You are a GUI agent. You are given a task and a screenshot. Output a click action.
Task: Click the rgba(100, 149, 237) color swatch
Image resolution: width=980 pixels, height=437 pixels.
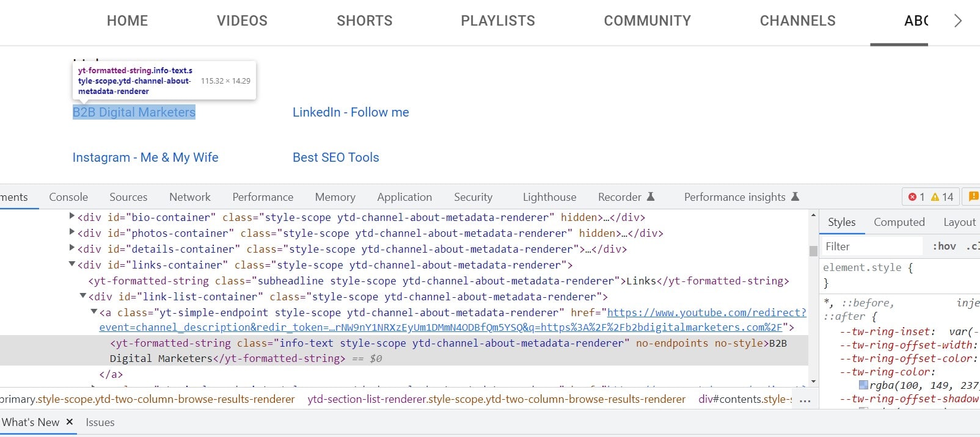(x=863, y=385)
